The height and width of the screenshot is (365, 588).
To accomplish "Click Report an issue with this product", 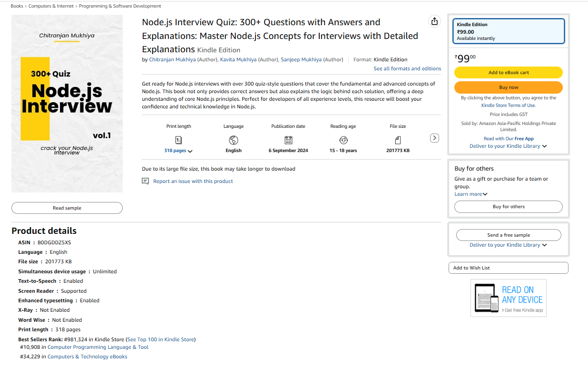I will click(193, 181).
